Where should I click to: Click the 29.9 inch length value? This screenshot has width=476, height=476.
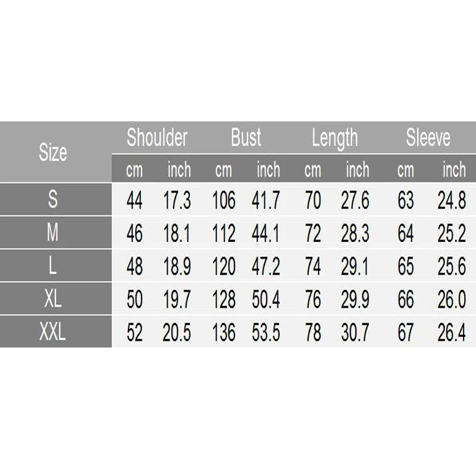tap(355, 300)
